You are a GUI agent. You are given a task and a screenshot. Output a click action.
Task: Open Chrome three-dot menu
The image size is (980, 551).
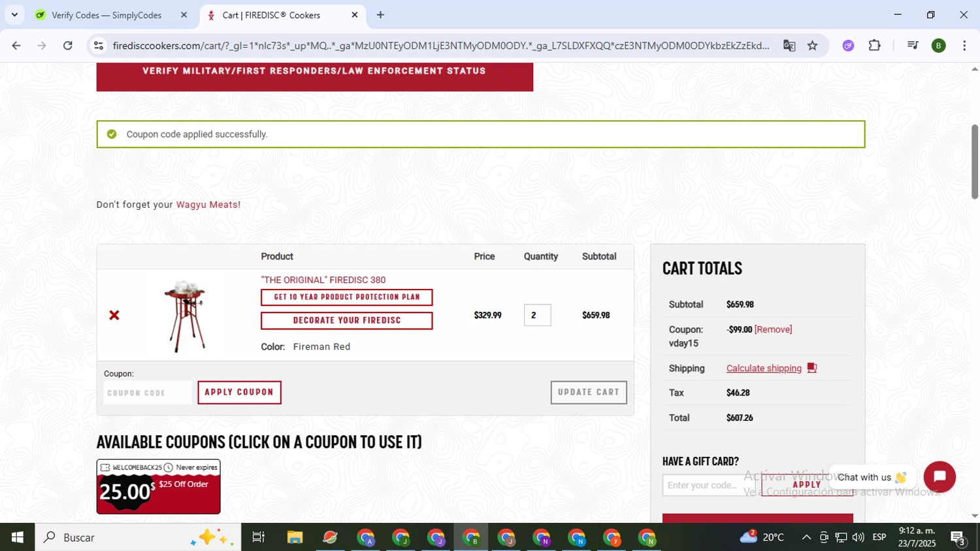[964, 46]
